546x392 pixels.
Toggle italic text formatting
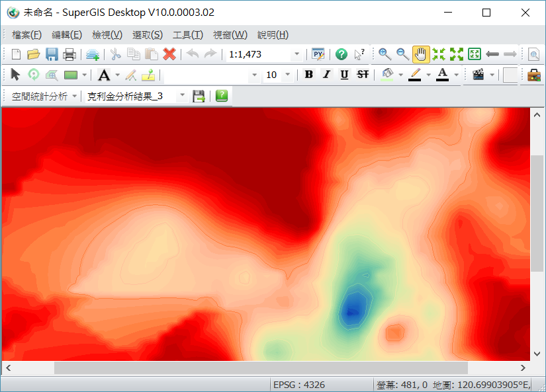326,75
